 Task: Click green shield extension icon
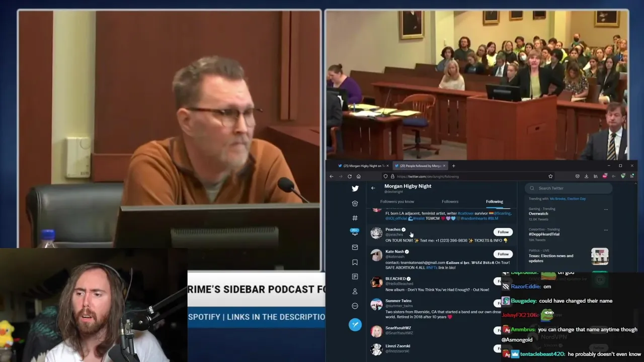point(623,176)
